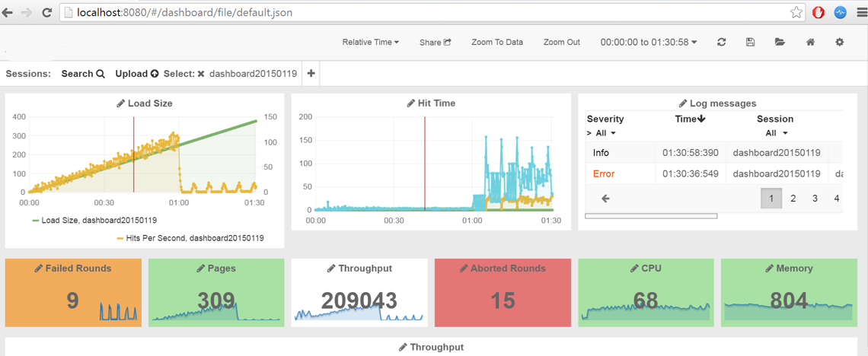Viewport: 868px width, 356px height.
Task: Remove session dashboard20150119 with the X icon
Action: pos(201,74)
